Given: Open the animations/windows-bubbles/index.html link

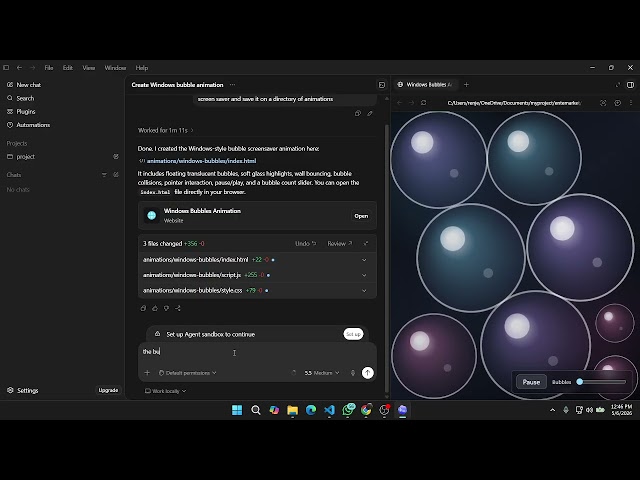Looking at the screenshot, I should click(202, 161).
